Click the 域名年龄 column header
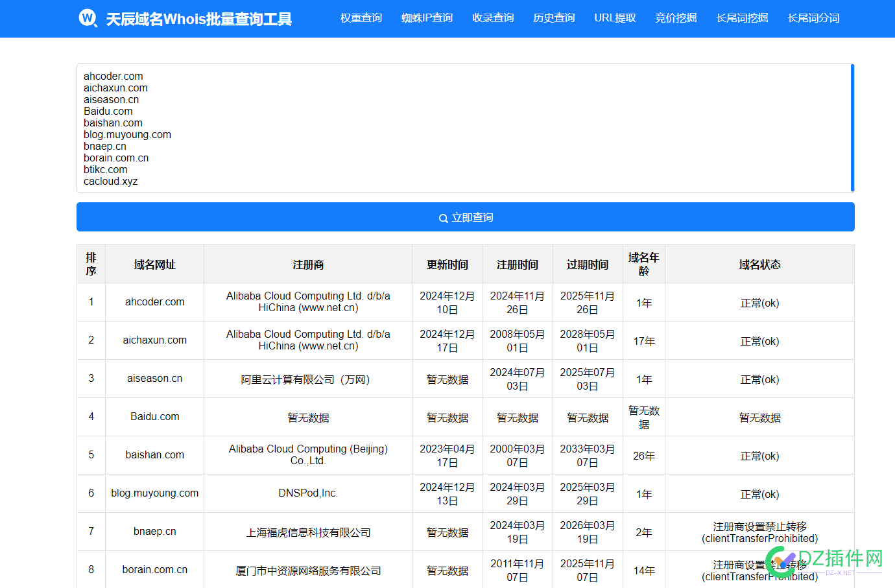Screen dimensions: 895x588 [644, 265]
